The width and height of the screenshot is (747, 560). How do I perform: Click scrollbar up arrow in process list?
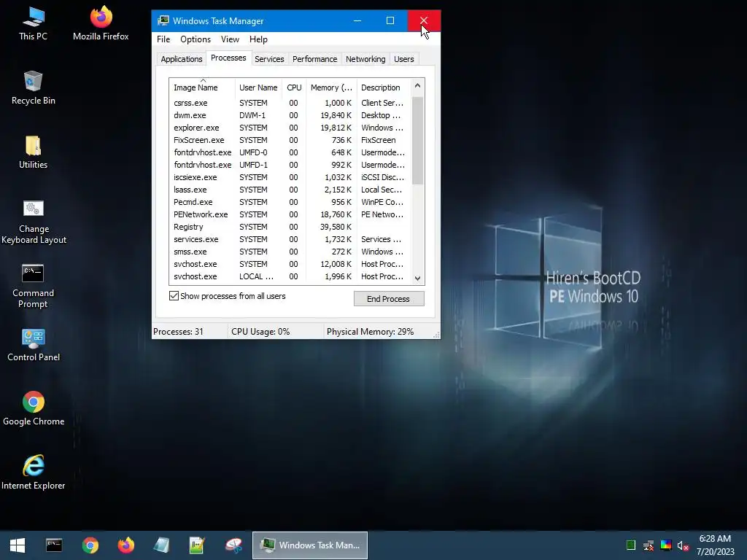(x=417, y=86)
